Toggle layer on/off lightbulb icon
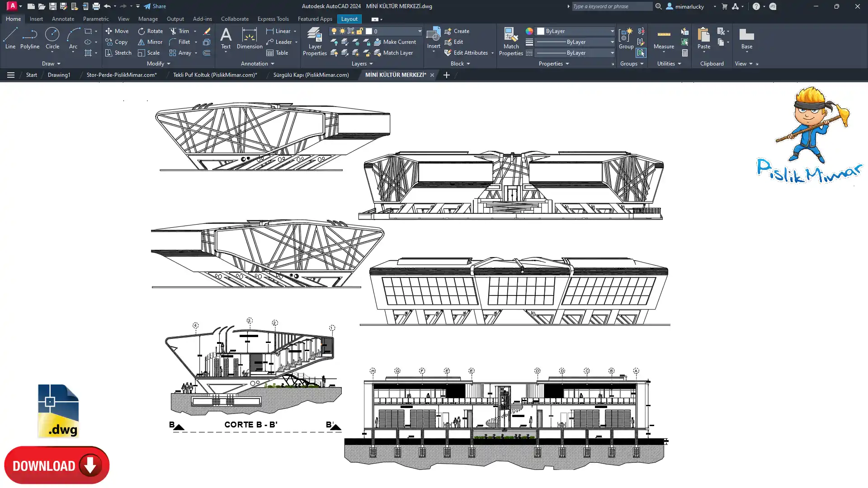 click(x=334, y=31)
